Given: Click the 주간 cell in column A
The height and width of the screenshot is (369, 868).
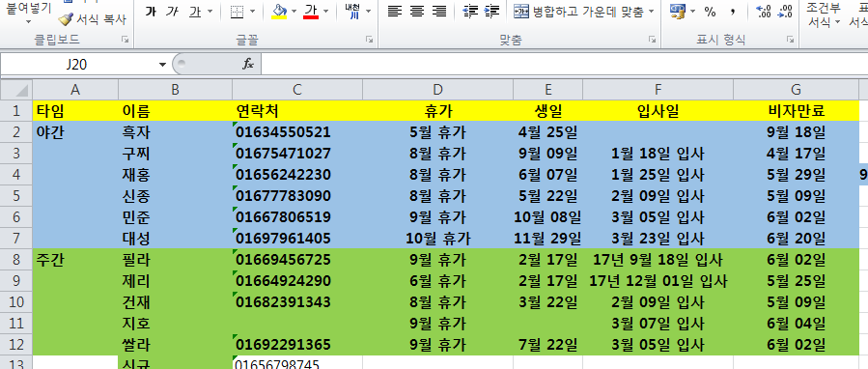Looking at the screenshot, I should click(x=75, y=260).
